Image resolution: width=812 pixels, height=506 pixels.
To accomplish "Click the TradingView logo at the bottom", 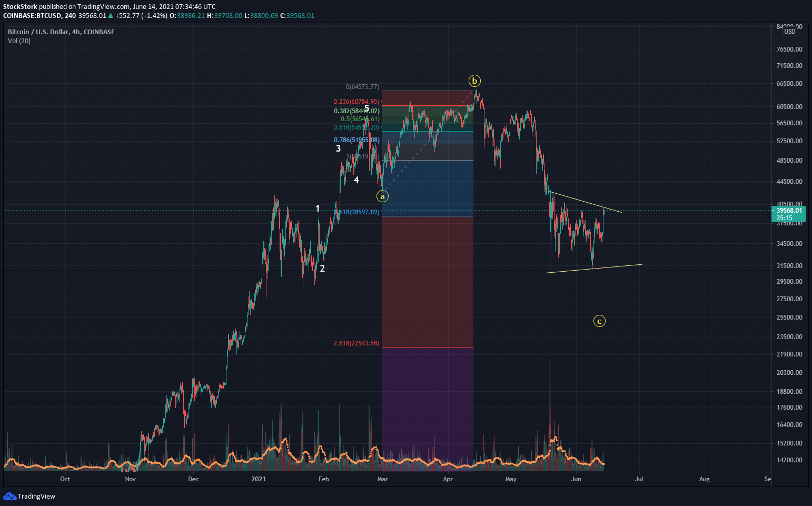I will (x=29, y=496).
